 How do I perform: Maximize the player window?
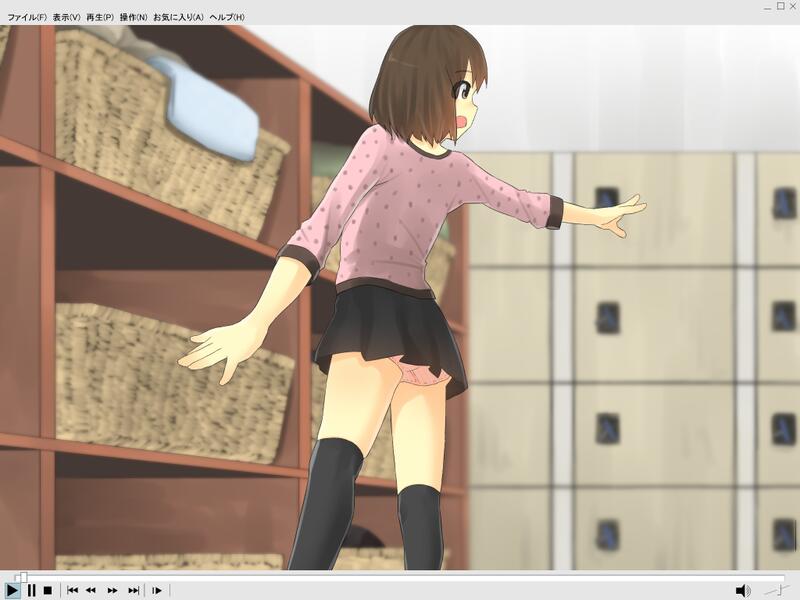coord(780,6)
